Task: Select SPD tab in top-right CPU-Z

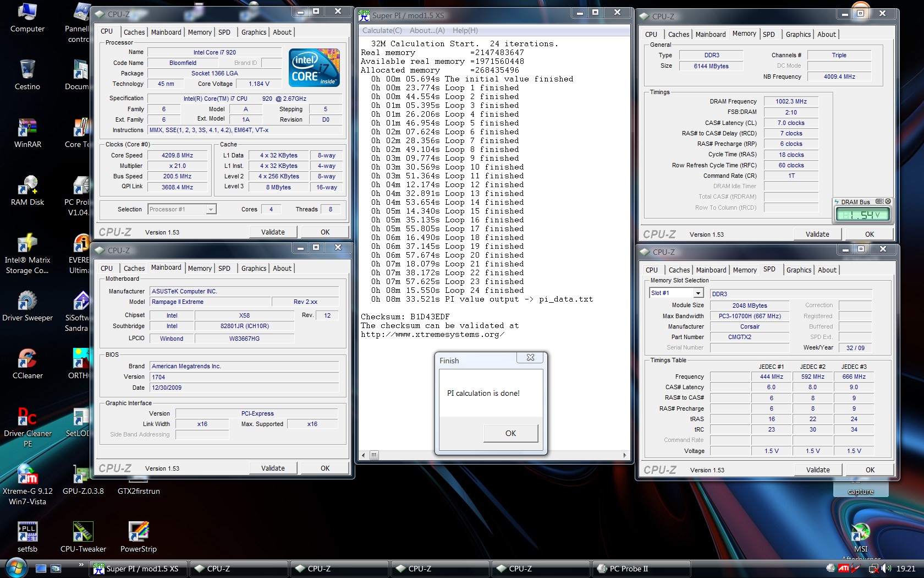Action: pos(769,35)
